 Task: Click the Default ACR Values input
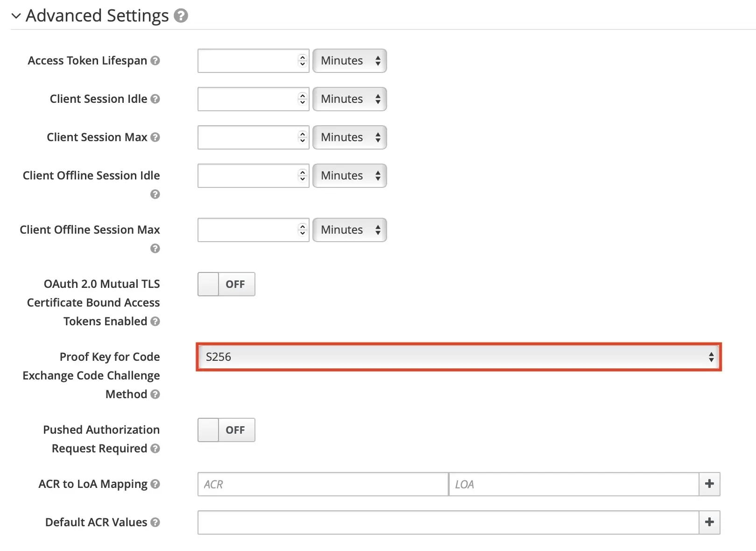[x=448, y=522]
